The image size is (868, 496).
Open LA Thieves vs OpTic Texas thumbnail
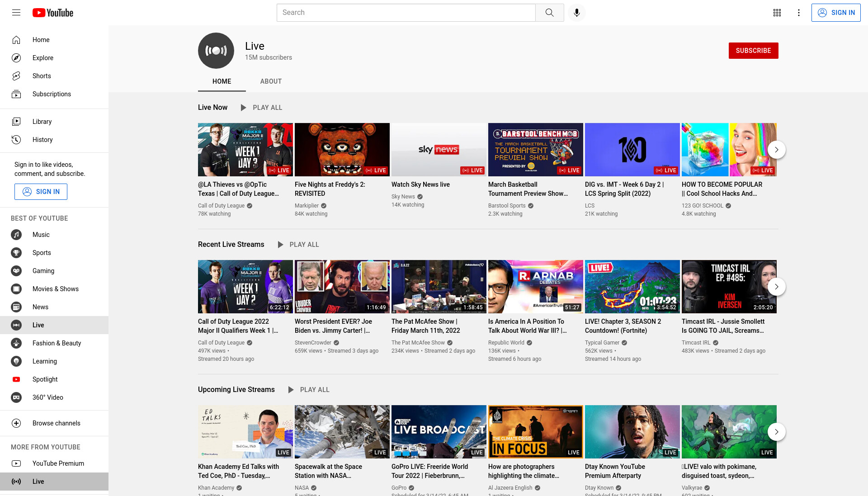coord(245,150)
